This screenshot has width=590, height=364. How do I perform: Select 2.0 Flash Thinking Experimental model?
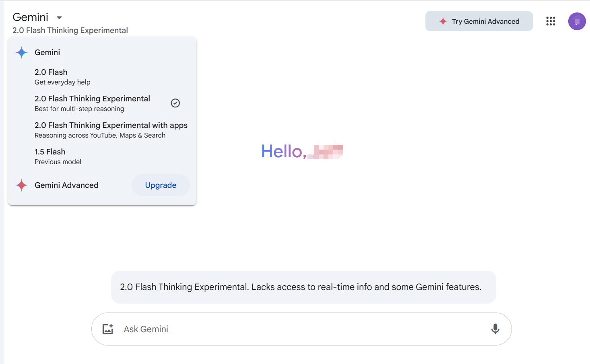[102, 103]
